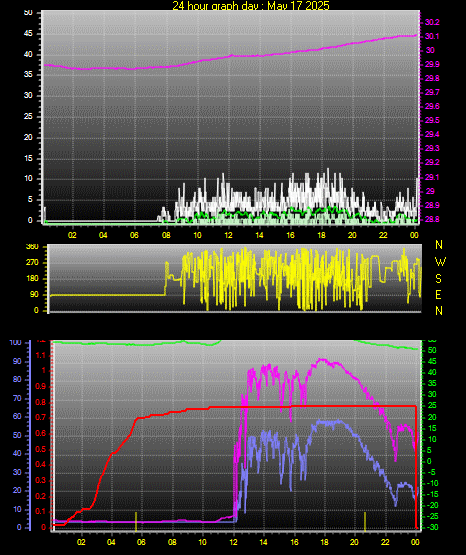Click the blue 70 axis label
The height and width of the screenshot is (555, 466).
(17, 399)
